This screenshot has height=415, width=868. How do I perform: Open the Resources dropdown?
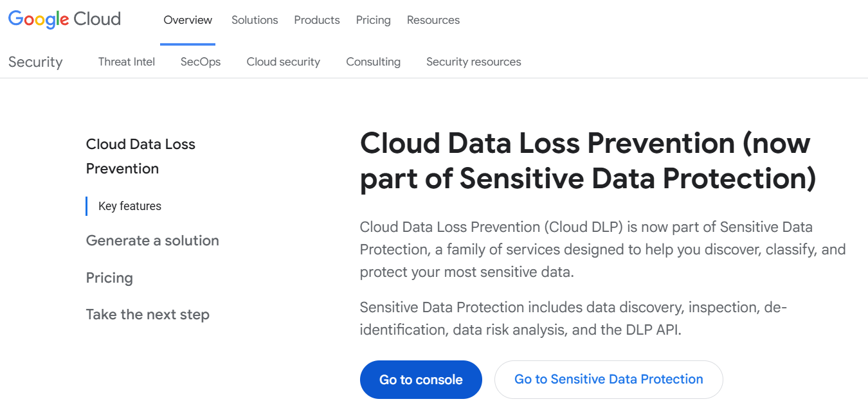[433, 20]
